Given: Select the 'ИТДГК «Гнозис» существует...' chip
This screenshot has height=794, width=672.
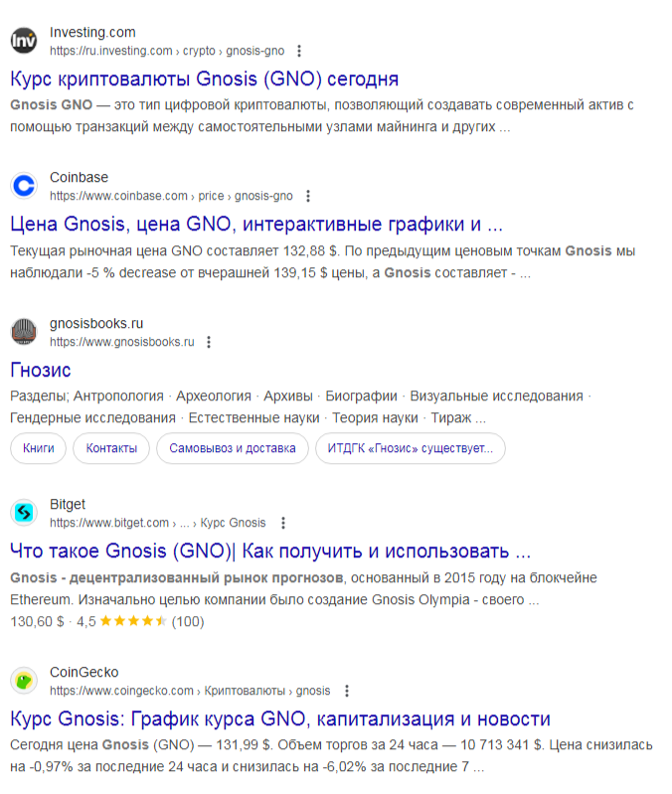Looking at the screenshot, I should point(411,448).
